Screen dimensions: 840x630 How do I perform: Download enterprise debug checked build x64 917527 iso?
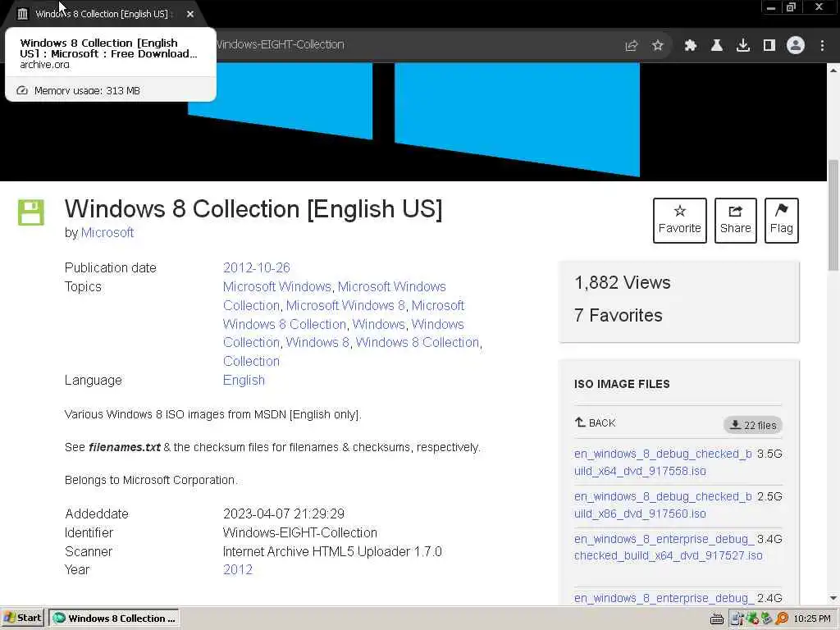(x=668, y=547)
